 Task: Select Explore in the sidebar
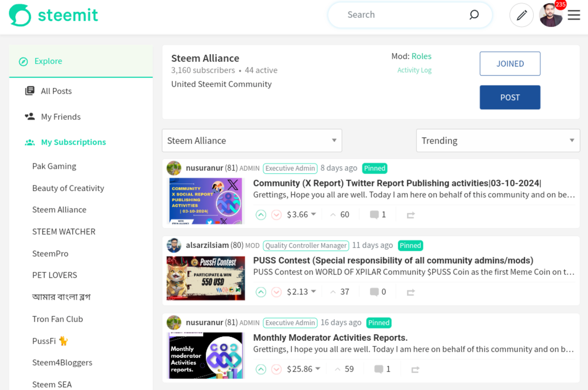click(81, 62)
